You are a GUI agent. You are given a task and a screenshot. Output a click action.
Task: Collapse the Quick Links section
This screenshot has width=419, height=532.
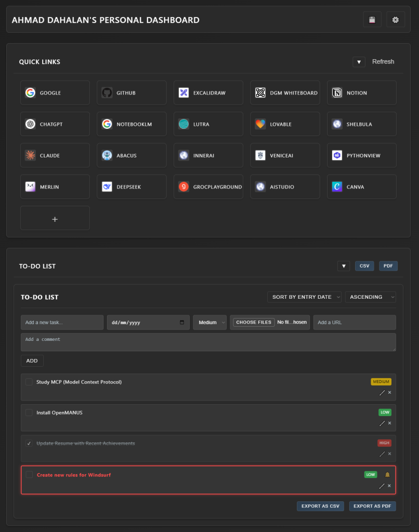[x=359, y=62]
